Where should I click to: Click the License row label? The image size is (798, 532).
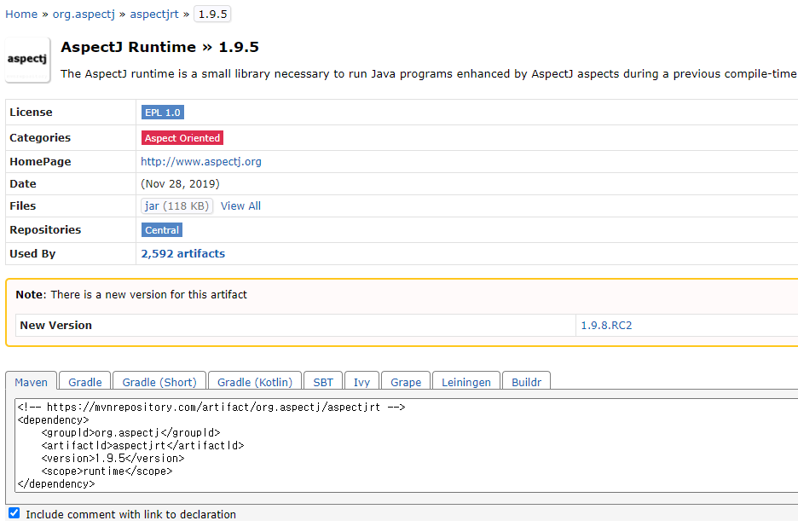[31, 112]
